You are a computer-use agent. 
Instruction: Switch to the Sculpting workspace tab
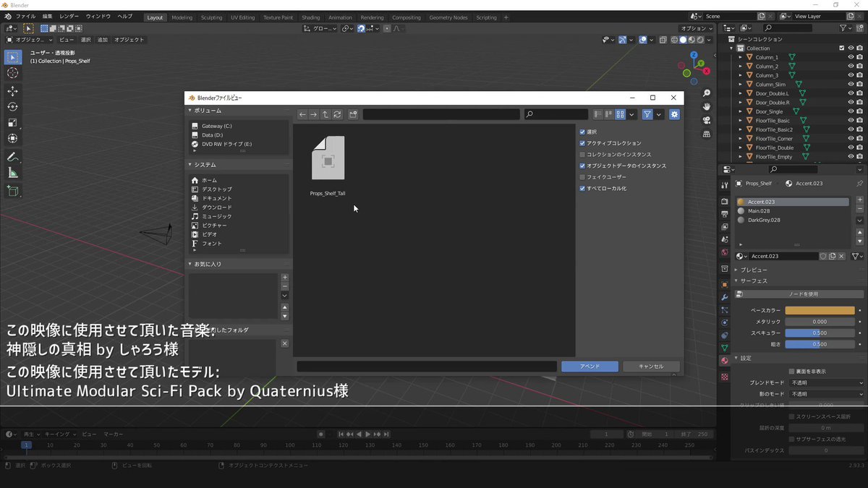(212, 17)
